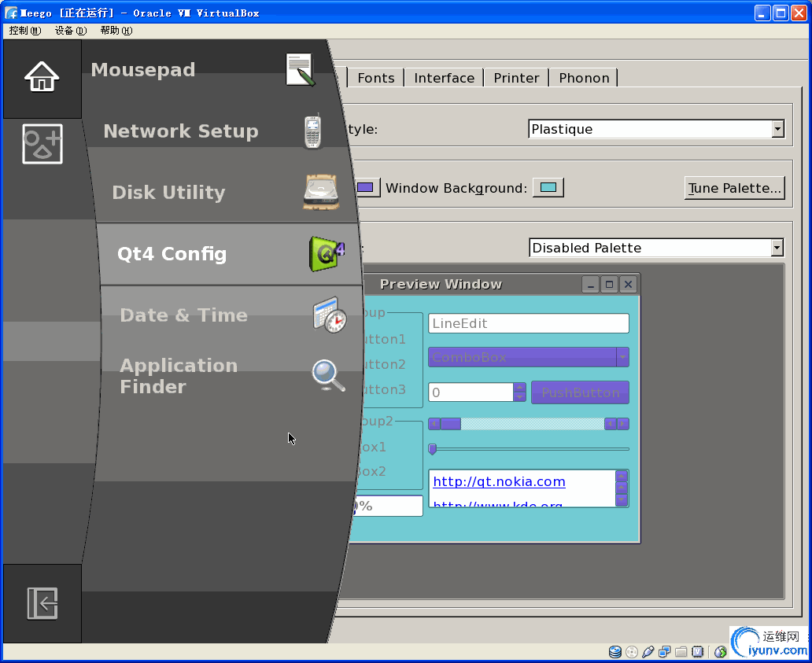Screen dimensions: 812x663
Task: Click the ComboBox dropdown arrow in preview
Action: pos(622,357)
